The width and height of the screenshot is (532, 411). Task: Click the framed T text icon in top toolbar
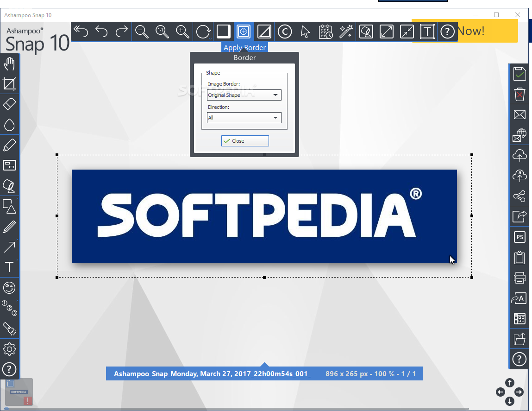coord(427,32)
